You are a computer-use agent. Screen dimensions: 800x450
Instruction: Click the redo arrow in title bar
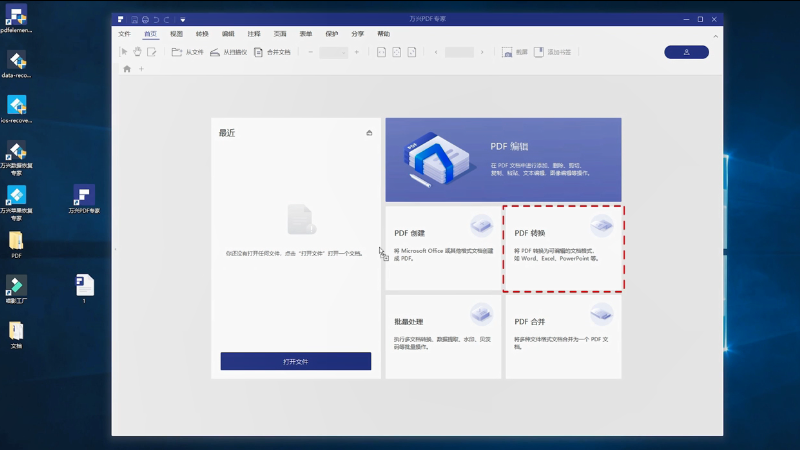(x=166, y=19)
